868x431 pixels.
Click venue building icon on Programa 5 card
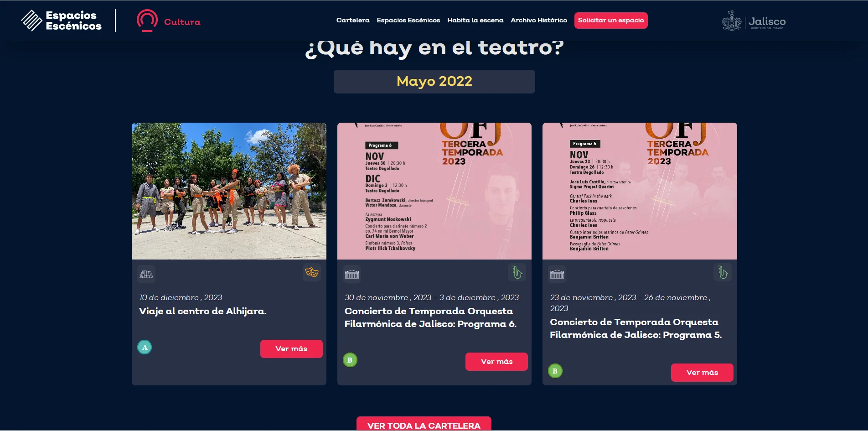click(557, 274)
